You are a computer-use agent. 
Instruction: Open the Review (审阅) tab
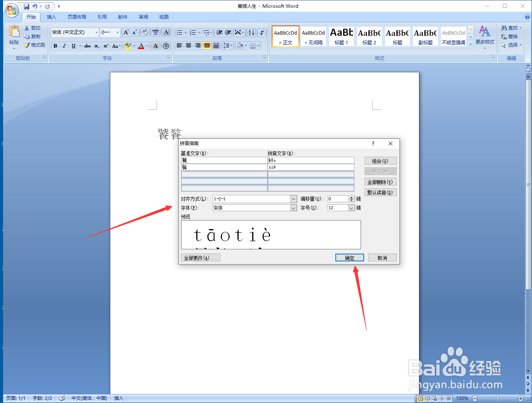143,17
